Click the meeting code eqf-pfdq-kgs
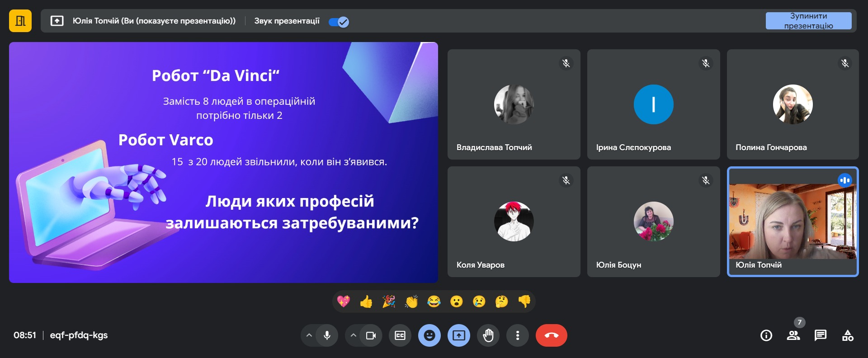This screenshot has height=358, width=868. (x=79, y=335)
